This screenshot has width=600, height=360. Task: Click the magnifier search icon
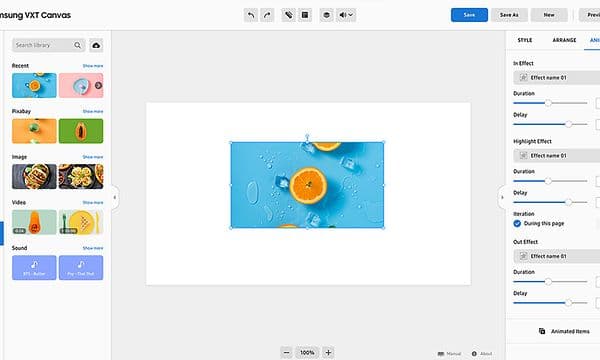pos(78,45)
